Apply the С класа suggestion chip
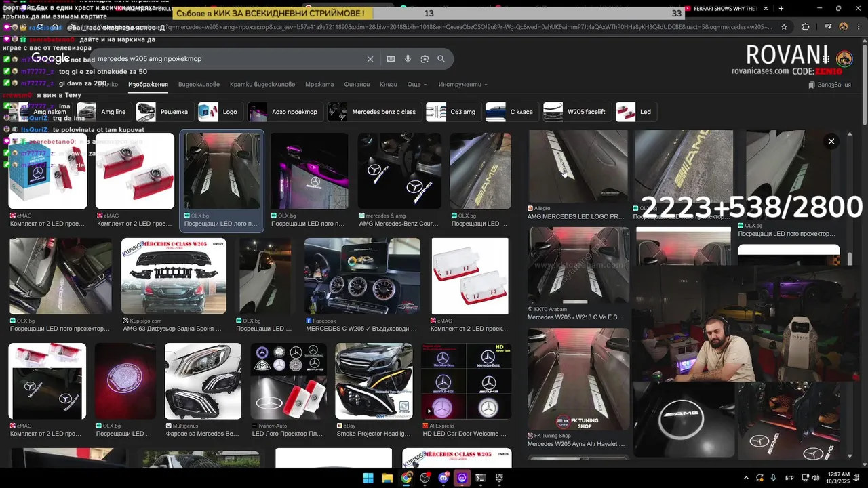This screenshot has width=868, height=488. coord(512,112)
